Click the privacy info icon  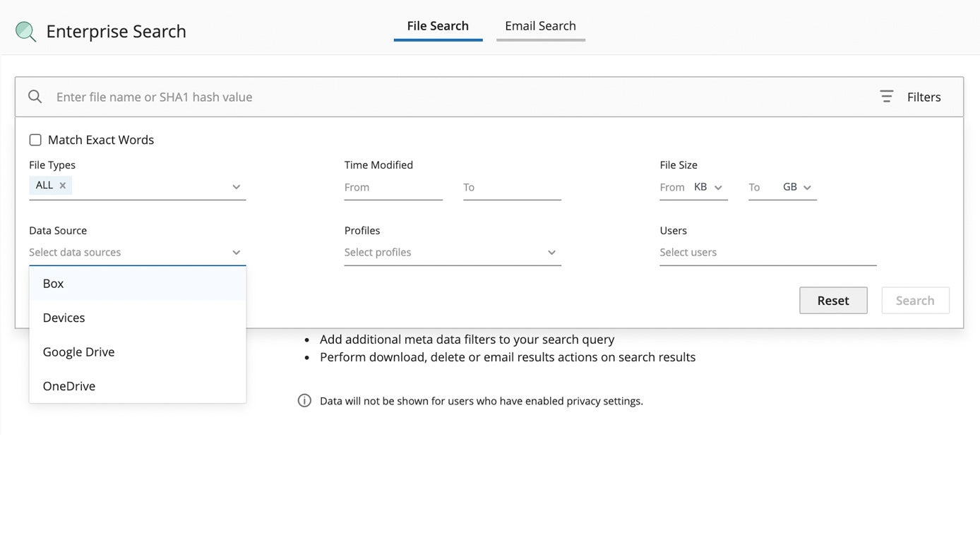tap(304, 401)
